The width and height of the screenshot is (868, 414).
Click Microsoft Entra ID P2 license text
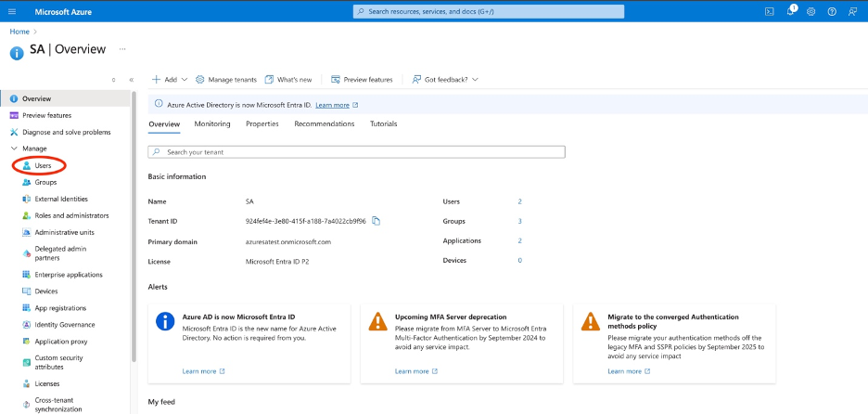(277, 262)
